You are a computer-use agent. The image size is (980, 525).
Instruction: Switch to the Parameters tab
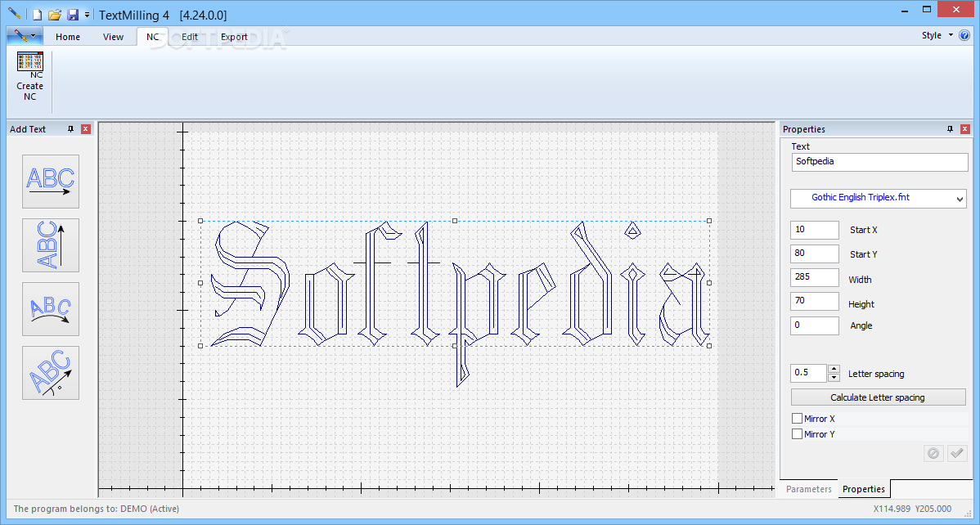809,489
